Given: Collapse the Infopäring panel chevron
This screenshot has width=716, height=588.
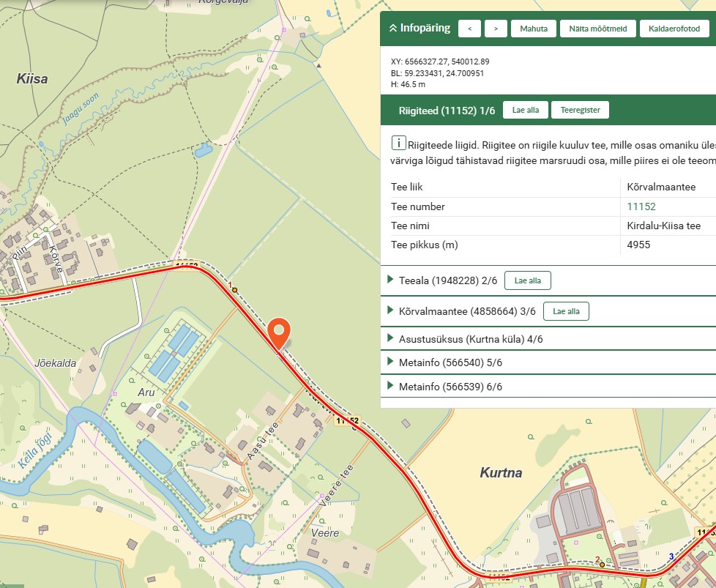Looking at the screenshot, I should 393,29.
